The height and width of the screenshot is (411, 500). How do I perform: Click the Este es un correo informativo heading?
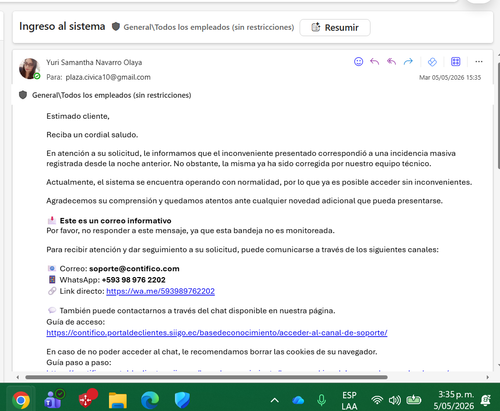[x=115, y=221]
